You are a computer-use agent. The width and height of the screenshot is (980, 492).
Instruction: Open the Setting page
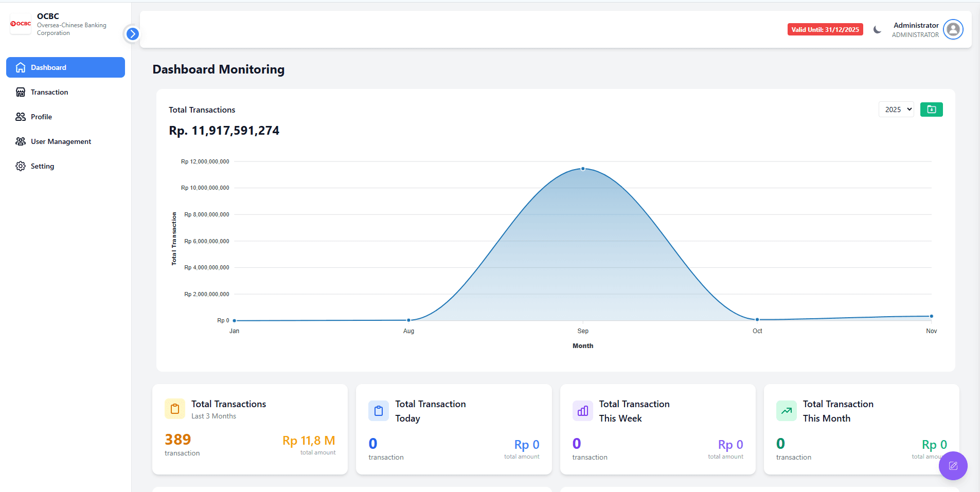(42, 166)
